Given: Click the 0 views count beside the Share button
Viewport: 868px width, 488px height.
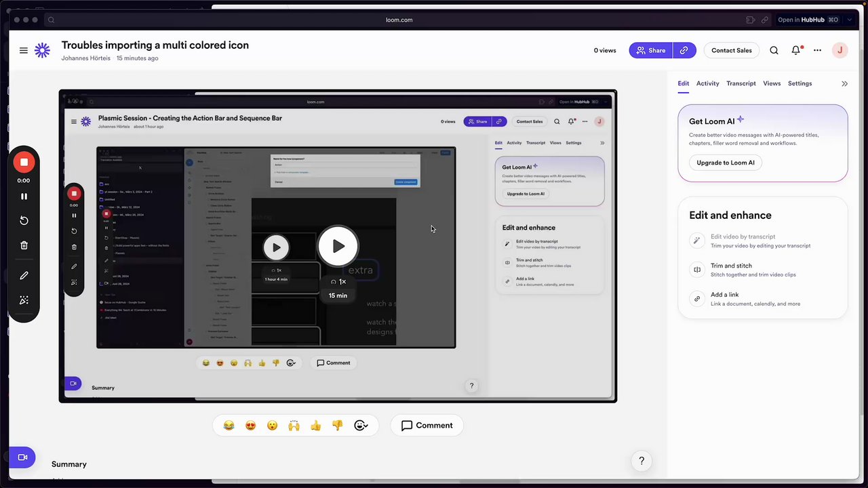Looking at the screenshot, I should 605,50.
